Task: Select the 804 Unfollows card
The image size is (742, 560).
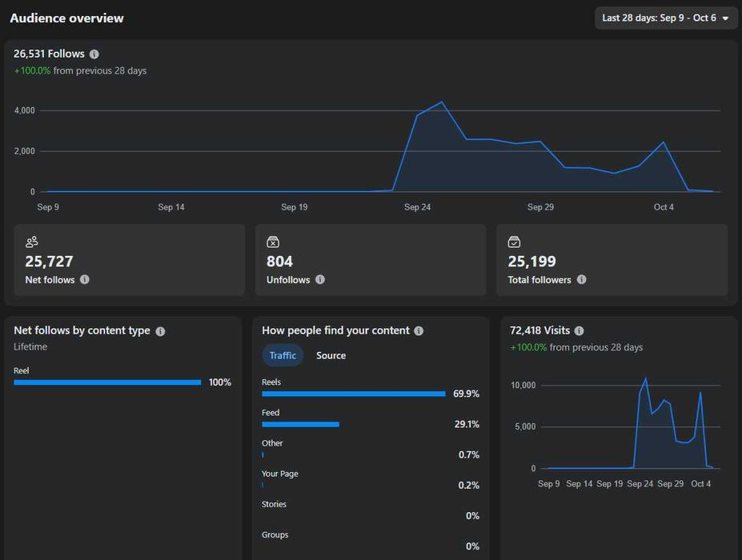Action: tap(371, 260)
